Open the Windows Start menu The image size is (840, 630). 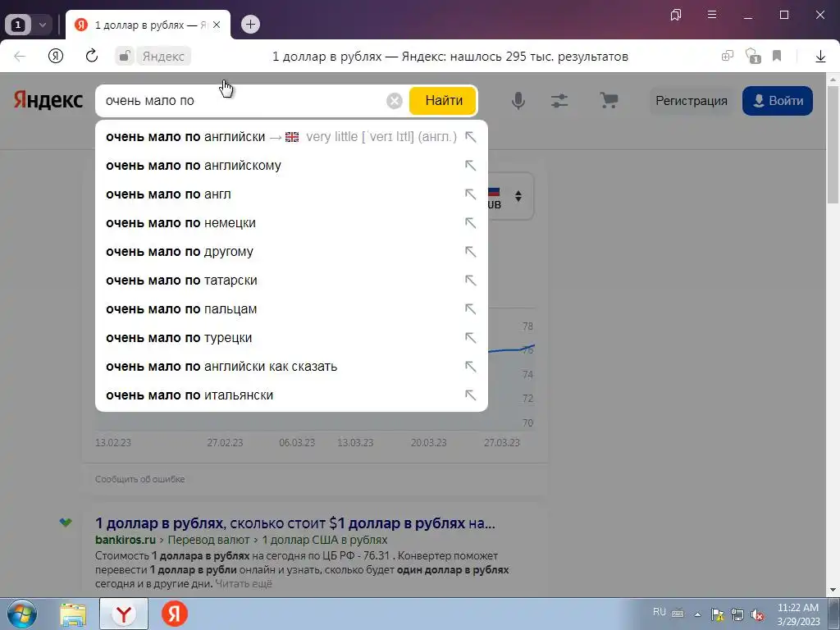pyautogui.click(x=22, y=614)
